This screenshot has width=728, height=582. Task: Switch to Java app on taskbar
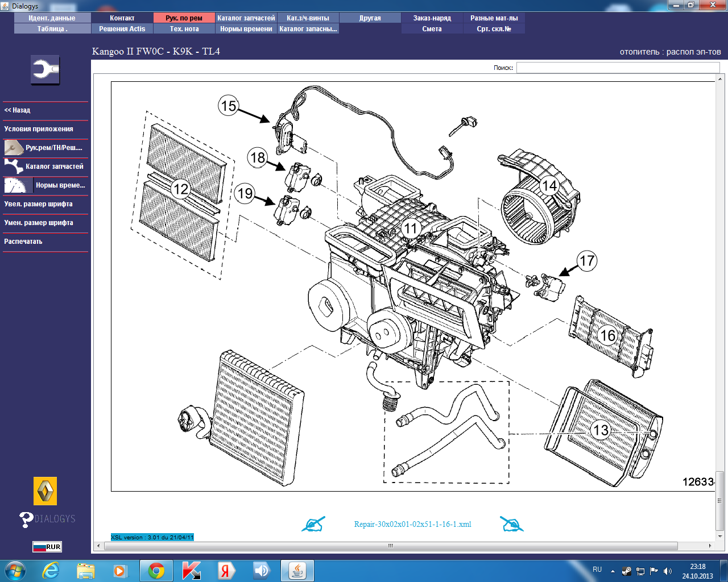click(x=297, y=571)
